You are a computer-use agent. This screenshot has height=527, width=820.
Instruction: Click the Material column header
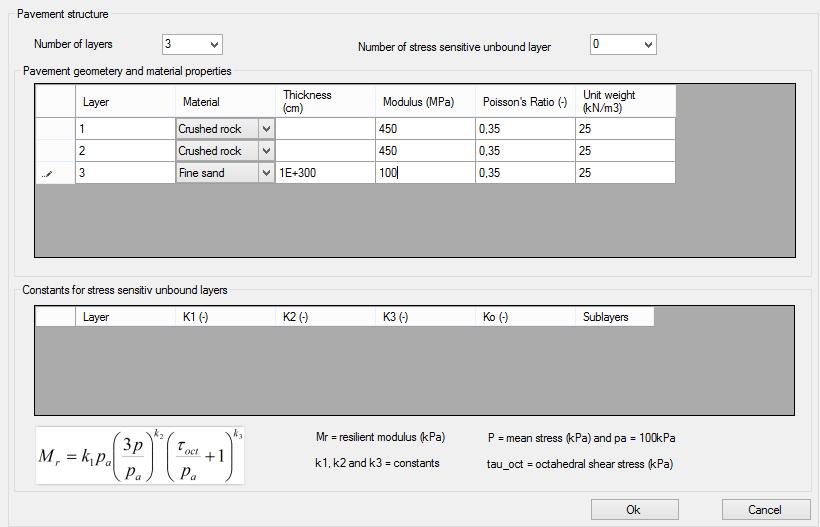coord(225,101)
